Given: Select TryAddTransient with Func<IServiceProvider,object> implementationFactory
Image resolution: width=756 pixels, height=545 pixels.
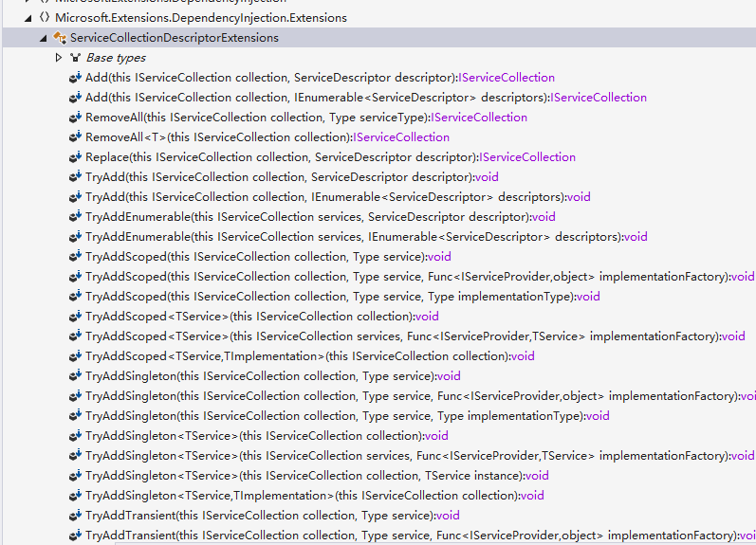Looking at the screenshot, I should pyautogui.click(x=420, y=536).
